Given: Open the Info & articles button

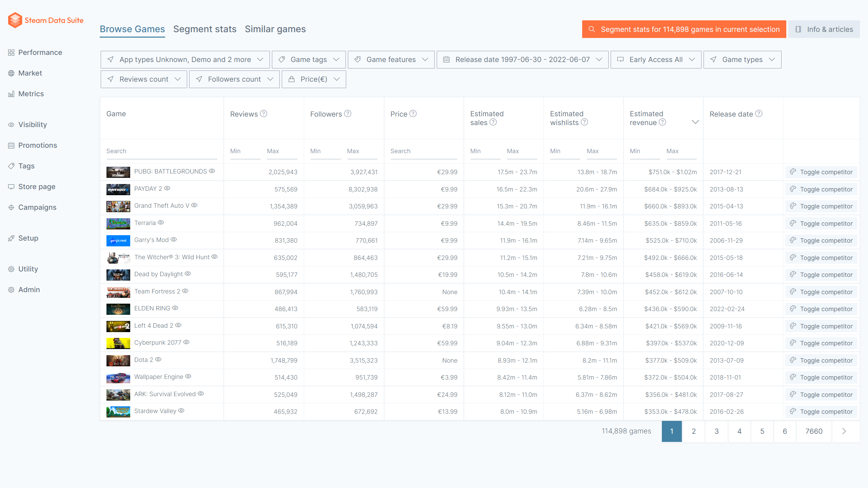Looking at the screenshot, I should click(x=824, y=29).
